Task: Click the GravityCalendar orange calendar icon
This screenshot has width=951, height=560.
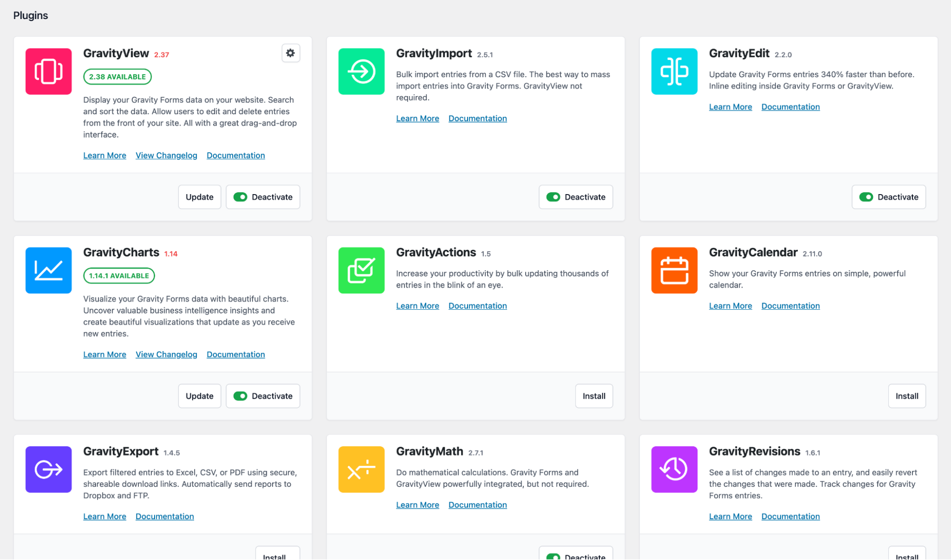Action: (x=675, y=270)
